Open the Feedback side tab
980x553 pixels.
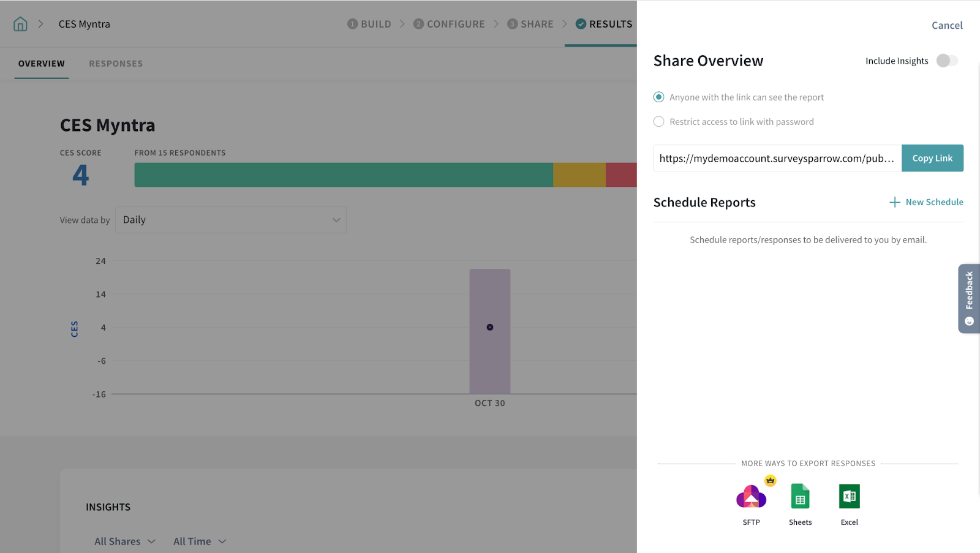(x=968, y=298)
